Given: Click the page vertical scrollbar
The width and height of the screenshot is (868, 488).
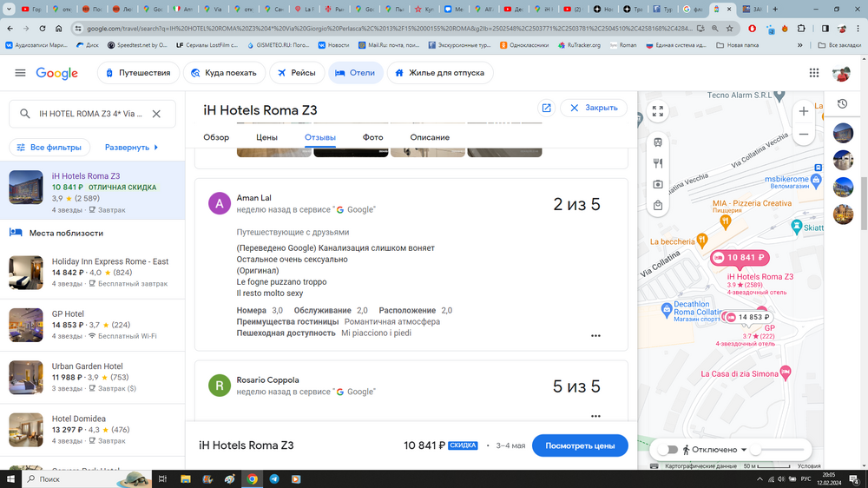Looking at the screenshot, I should [x=864, y=203].
